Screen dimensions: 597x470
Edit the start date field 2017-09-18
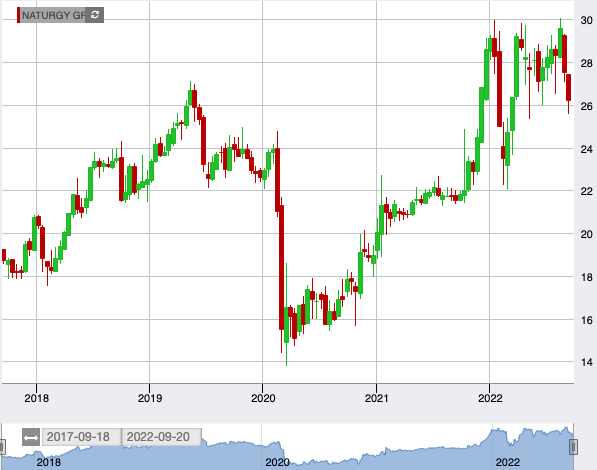click(81, 437)
